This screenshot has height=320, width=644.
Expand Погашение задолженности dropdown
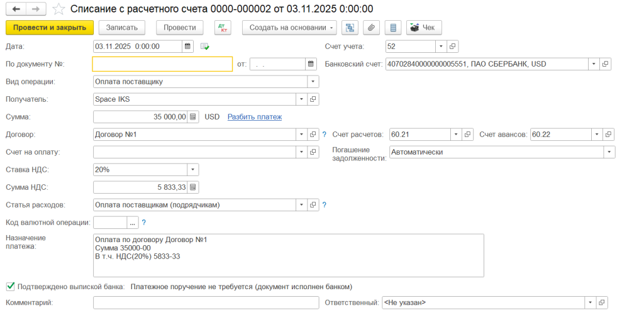point(609,152)
